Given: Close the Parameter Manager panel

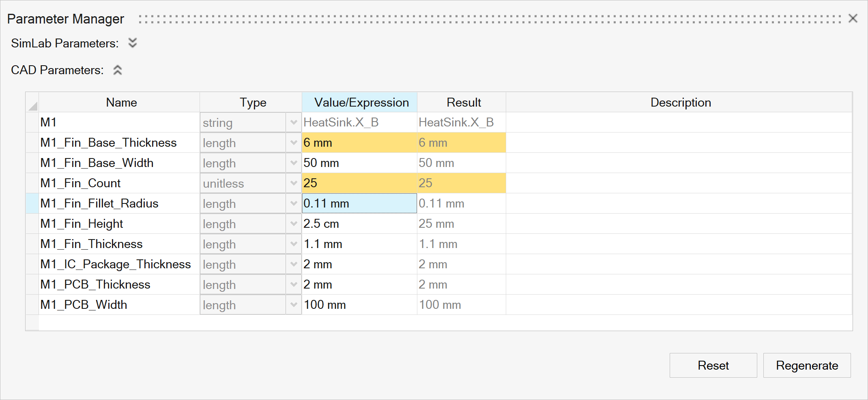Looking at the screenshot, I should click(853, 19).
